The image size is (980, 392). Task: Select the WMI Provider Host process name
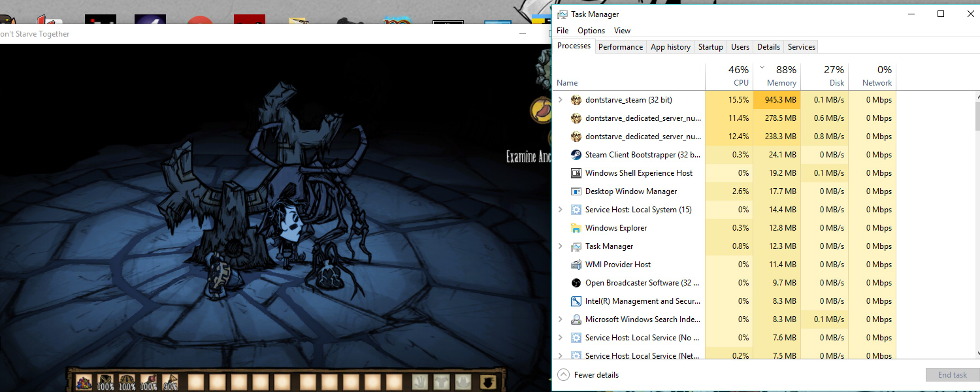[618, 265]
